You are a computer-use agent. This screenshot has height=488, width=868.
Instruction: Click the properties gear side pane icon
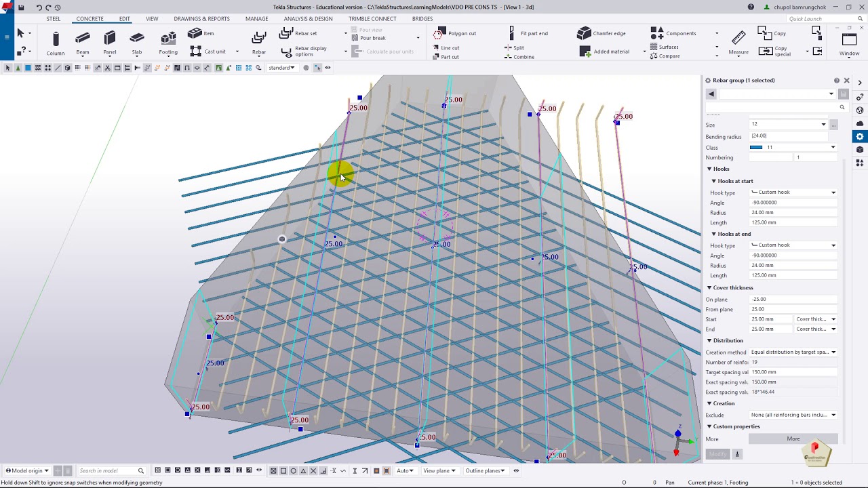click(860, 136)
